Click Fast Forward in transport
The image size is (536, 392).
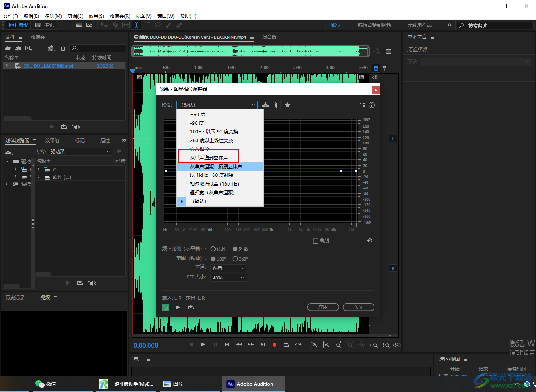pos(250,345)
